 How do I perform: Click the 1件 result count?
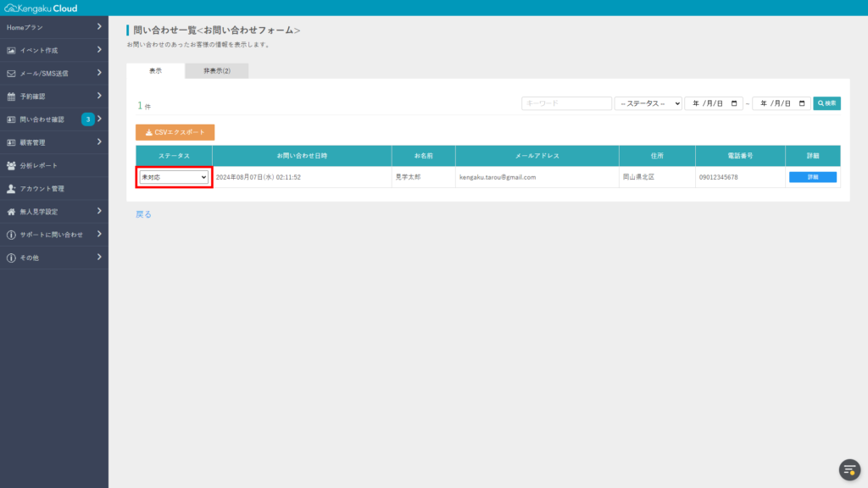click(x=144, y=106)
